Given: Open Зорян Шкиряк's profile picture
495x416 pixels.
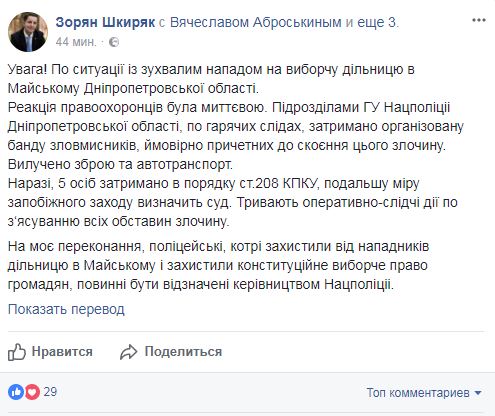Looking at the screenshot, I should point(28,32).
